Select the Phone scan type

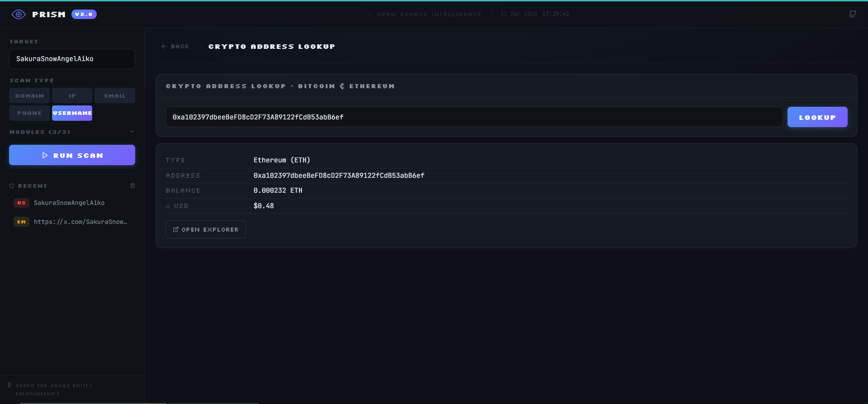point(29,113)
